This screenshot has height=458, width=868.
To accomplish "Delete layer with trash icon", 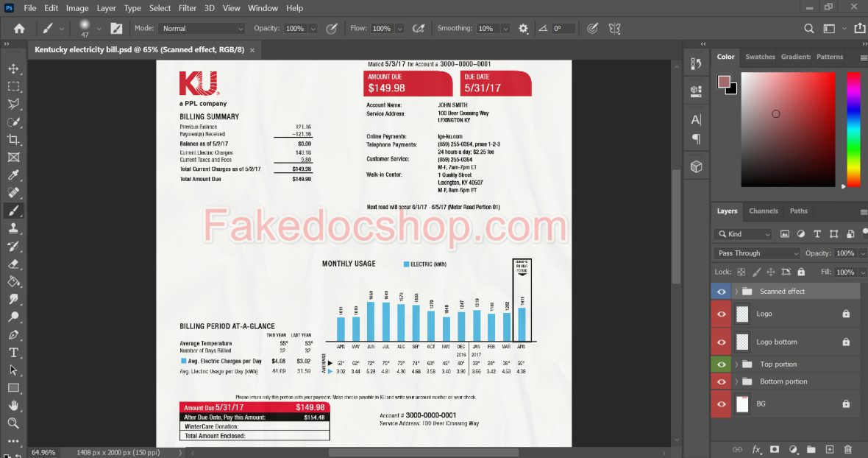I will [x=847, y=449].
